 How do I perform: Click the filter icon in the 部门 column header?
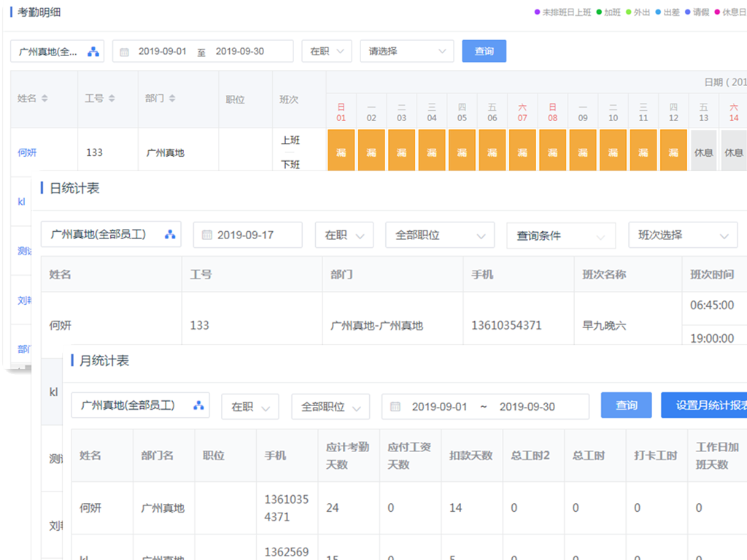172,100
